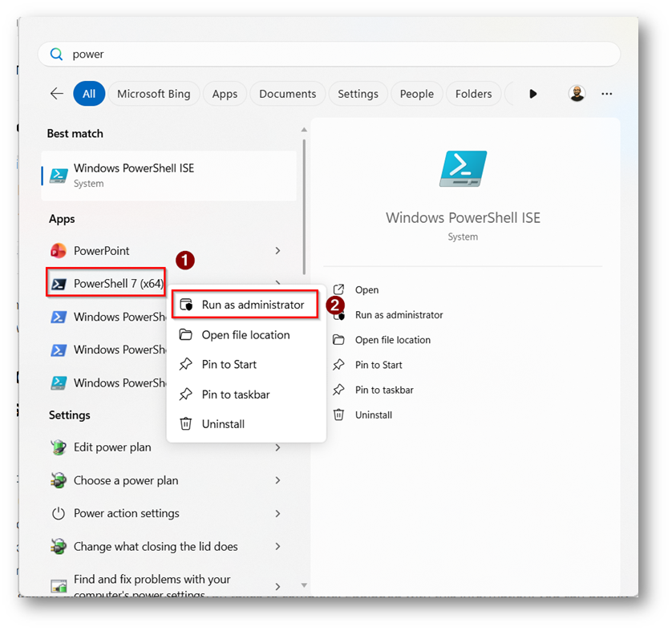Click Uninstall in the details pane

pos(374,415)
